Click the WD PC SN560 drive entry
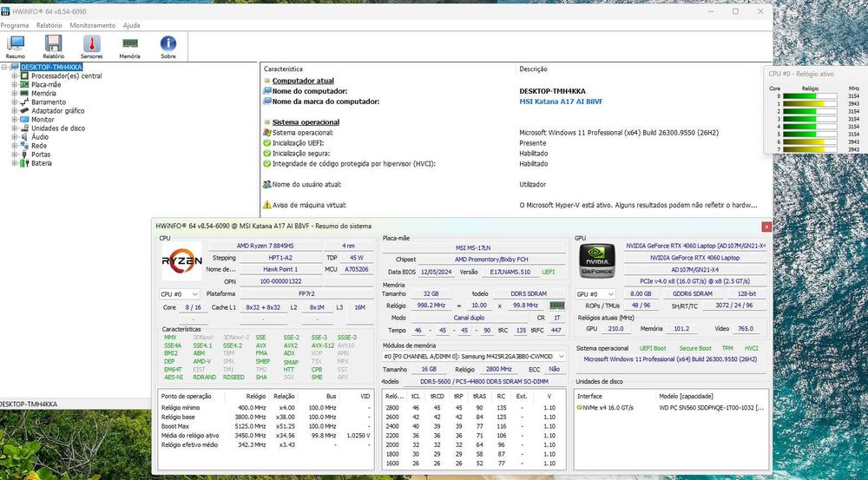The image size is (868, 480). [x=712, y=407]
